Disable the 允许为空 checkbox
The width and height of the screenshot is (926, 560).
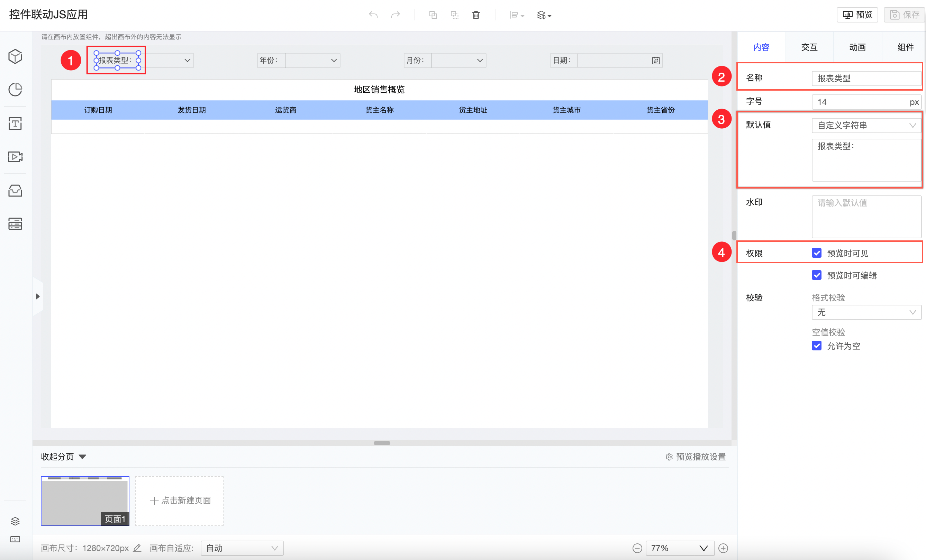click(x=816, y=346)
